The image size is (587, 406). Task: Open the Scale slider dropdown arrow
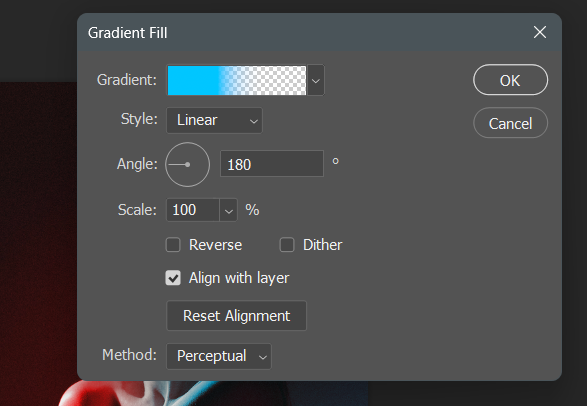(x=228, y=210)
